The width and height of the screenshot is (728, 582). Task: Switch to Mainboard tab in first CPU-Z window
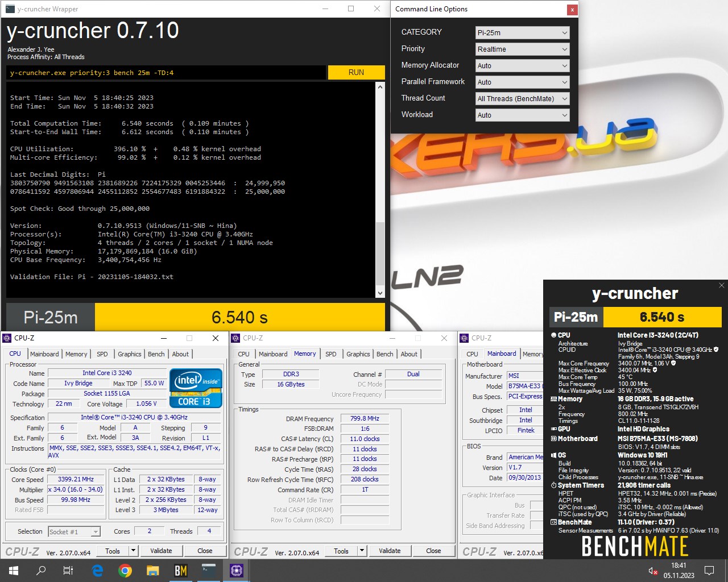(x=44, y=354)
